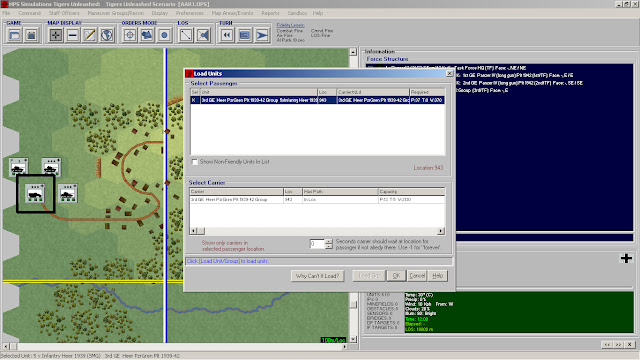The width and height of the screenshot is (640, 360).
Task: Click the turn report list icon
Action: 244,35
